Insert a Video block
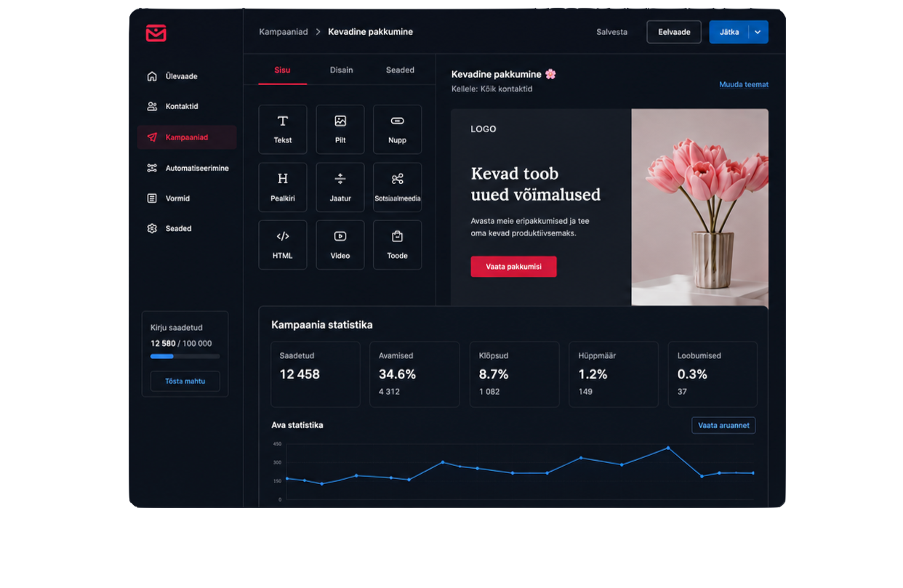The width and height of the screenshot is (903, 588). point(340,245)
